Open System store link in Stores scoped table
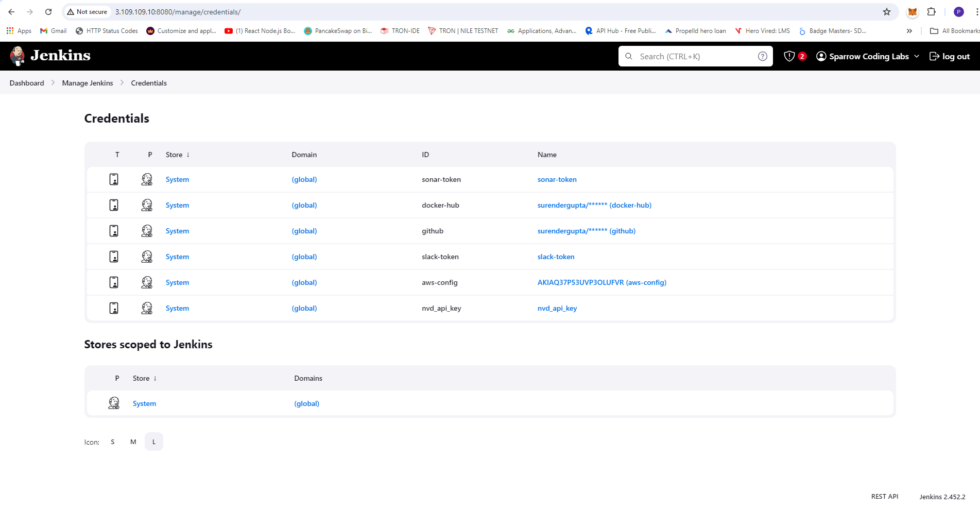Viewport: 980px width, 508px height. coord(144,403)
